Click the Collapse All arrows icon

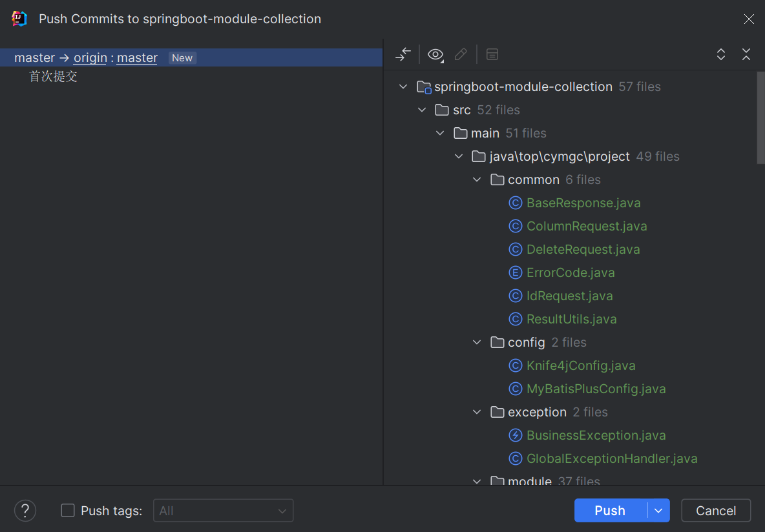point(746,54)
